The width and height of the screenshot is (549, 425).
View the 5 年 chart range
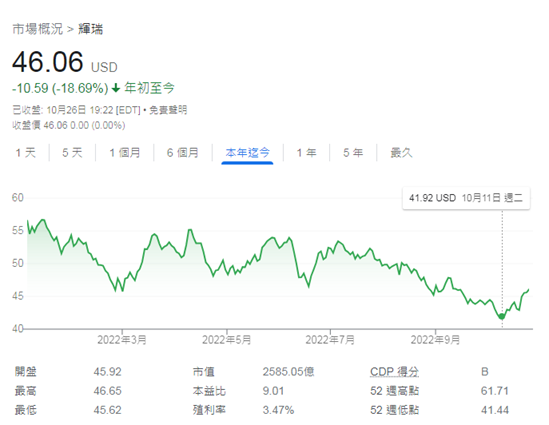click(353, 153)
